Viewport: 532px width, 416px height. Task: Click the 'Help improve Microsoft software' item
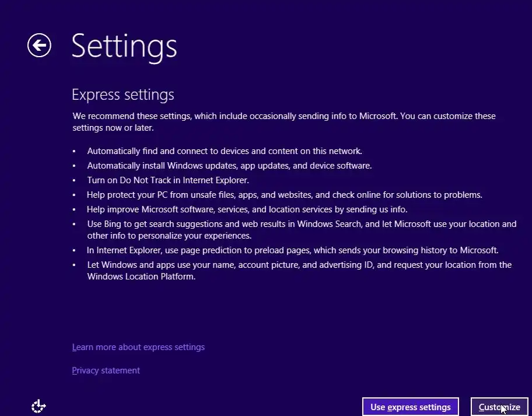point(247,209)
